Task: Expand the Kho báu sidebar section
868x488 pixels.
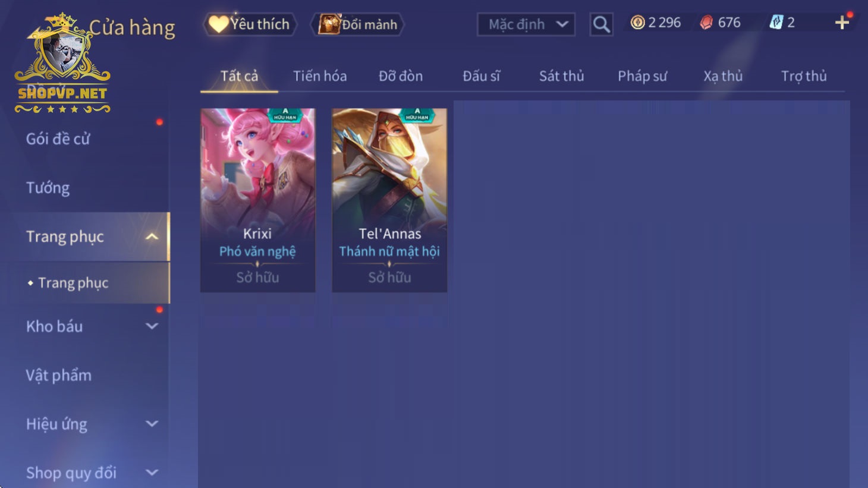Action: point(152,326)
